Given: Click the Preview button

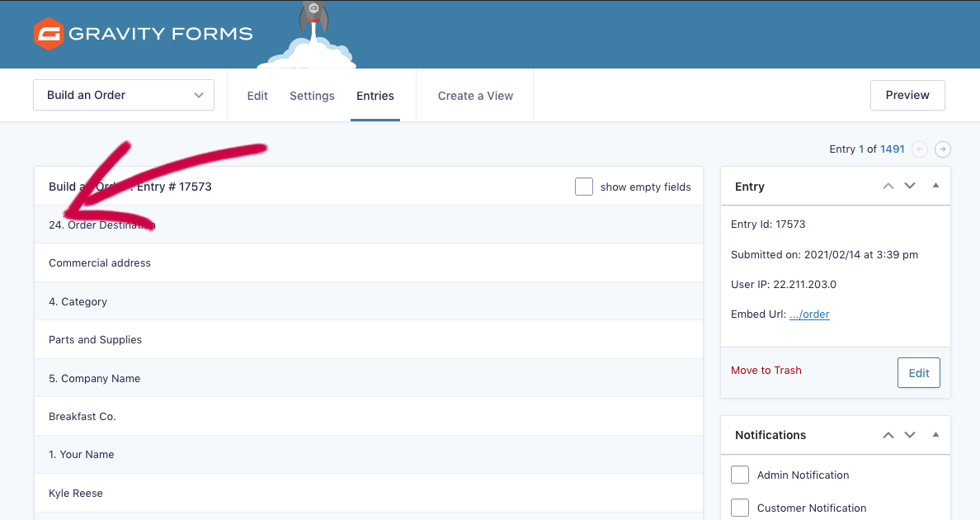Looking at the screenshot, I should [x=907, y=95].
